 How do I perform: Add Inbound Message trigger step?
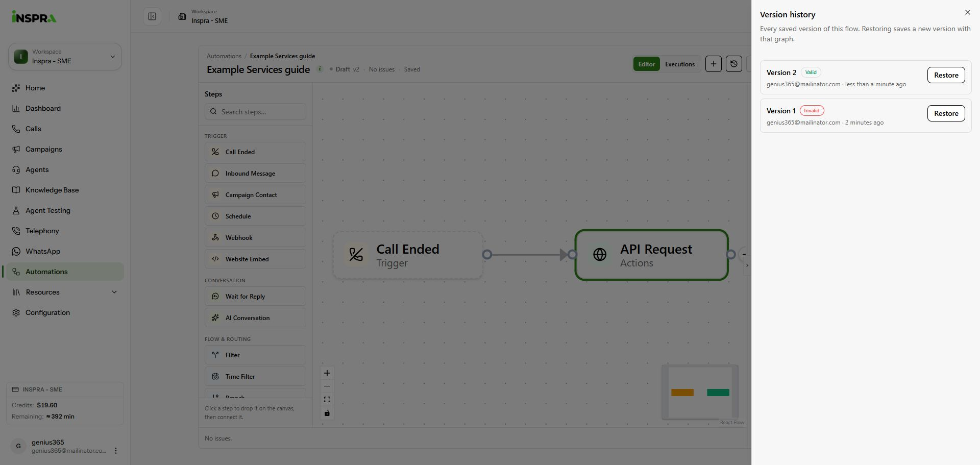coord(255,173)
